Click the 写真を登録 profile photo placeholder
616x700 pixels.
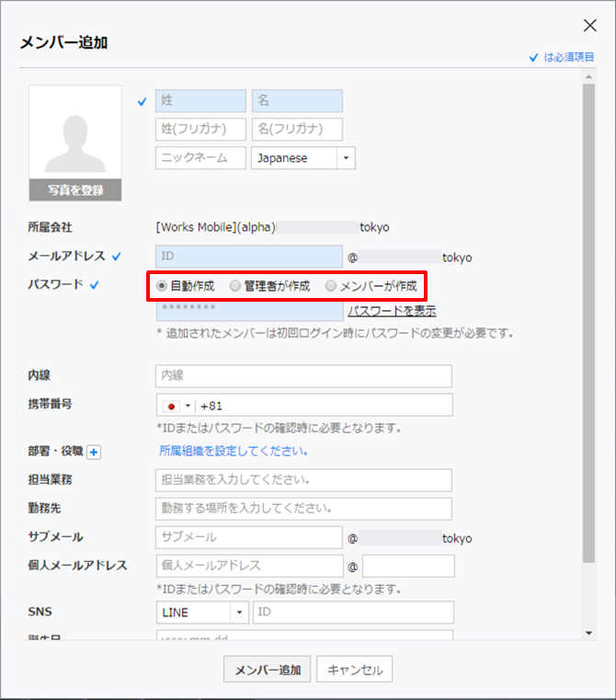point(75,143)
